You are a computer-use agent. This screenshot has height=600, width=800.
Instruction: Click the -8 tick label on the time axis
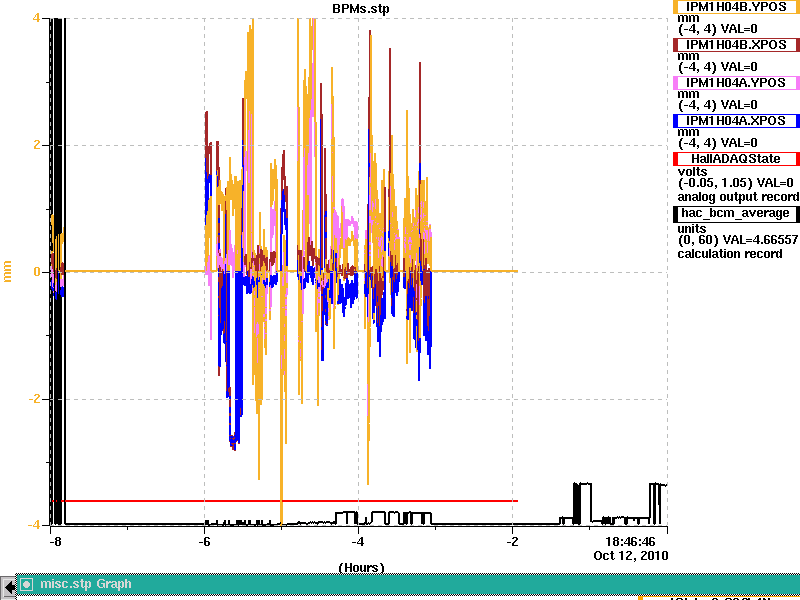pyautogui.click(x=55, y=542)
